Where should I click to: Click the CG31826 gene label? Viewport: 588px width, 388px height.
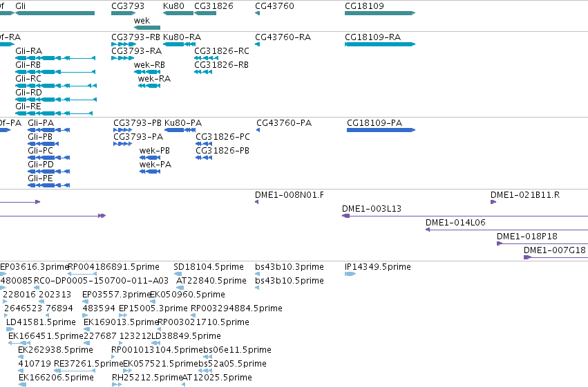(214, 6)
